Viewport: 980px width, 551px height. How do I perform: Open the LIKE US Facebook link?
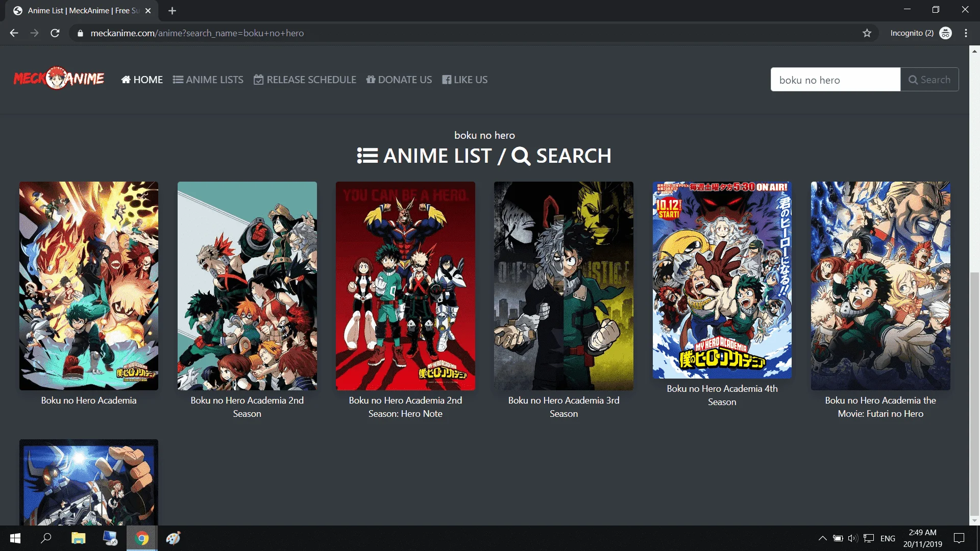point(464,80)
